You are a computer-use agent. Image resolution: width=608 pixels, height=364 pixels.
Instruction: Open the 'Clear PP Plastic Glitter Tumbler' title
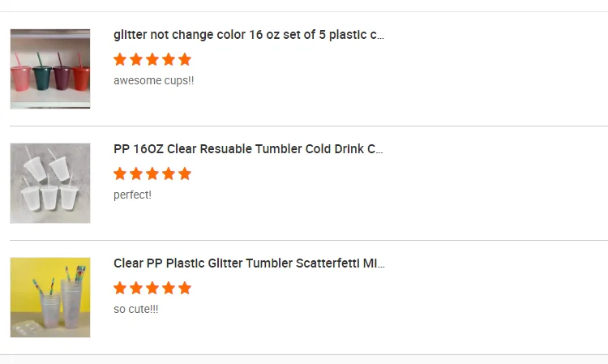point(249,263)
